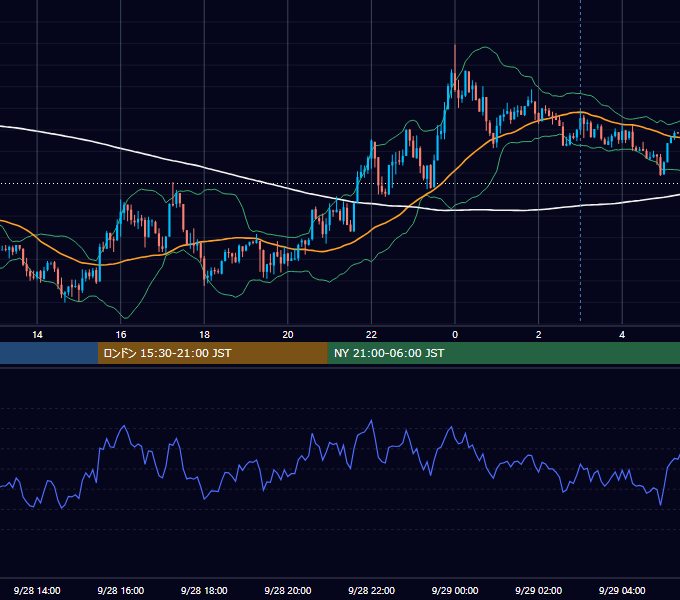The image size is (680, 600).
Task: Click the 9/28 16:00 time label
Action: click(x=121, y=590)
